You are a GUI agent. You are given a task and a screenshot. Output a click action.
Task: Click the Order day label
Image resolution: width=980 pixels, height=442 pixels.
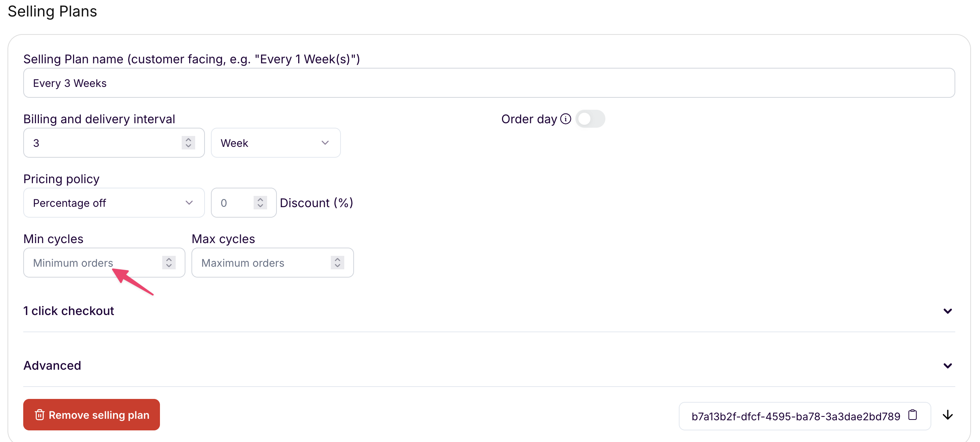[x=529, y=119]
